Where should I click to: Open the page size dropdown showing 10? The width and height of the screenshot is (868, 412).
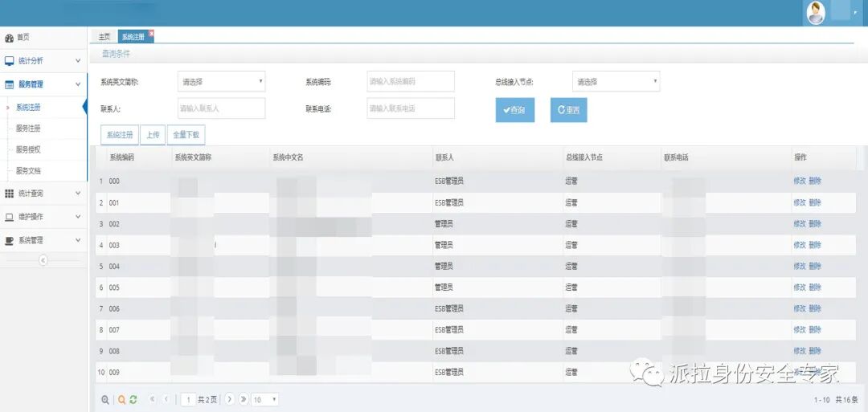point(265,399)
